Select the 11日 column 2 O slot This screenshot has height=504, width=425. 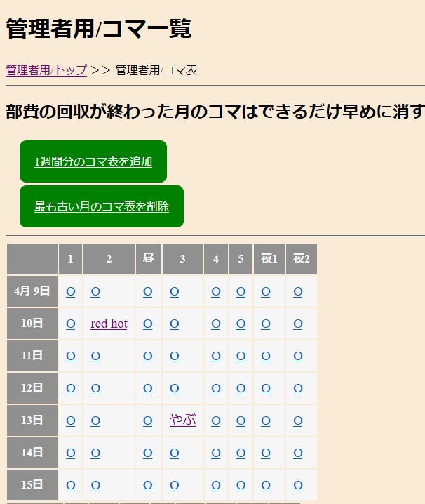tap(95, 356)
